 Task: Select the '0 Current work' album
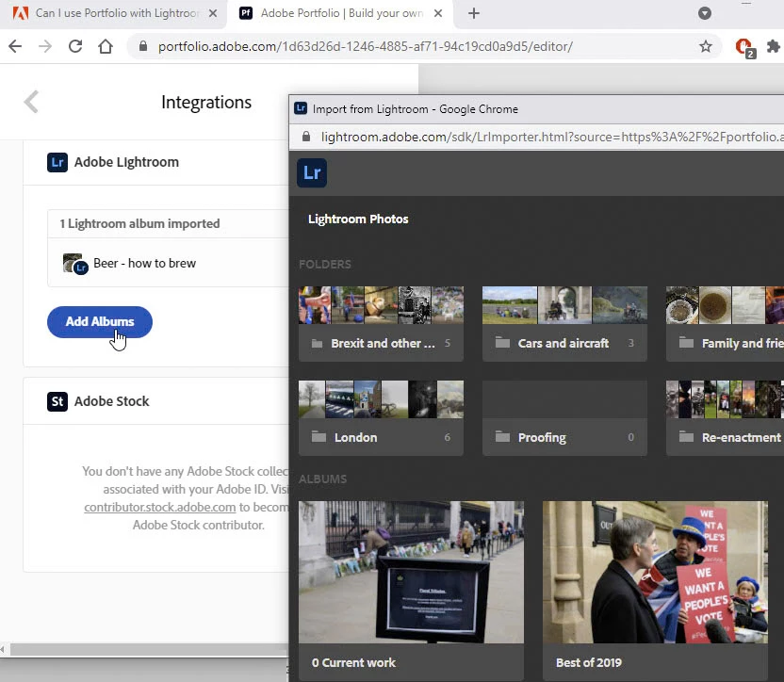click(x=411, y=591)
